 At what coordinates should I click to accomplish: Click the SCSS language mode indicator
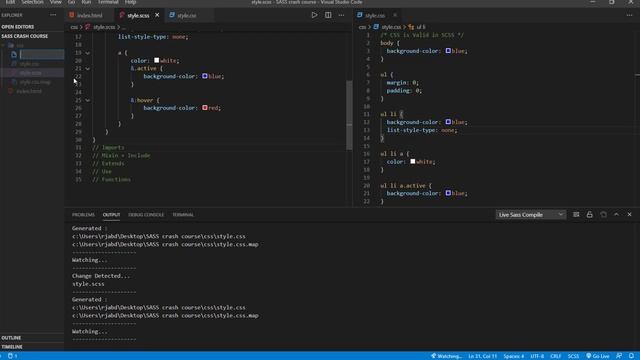(x=573, y=356)
